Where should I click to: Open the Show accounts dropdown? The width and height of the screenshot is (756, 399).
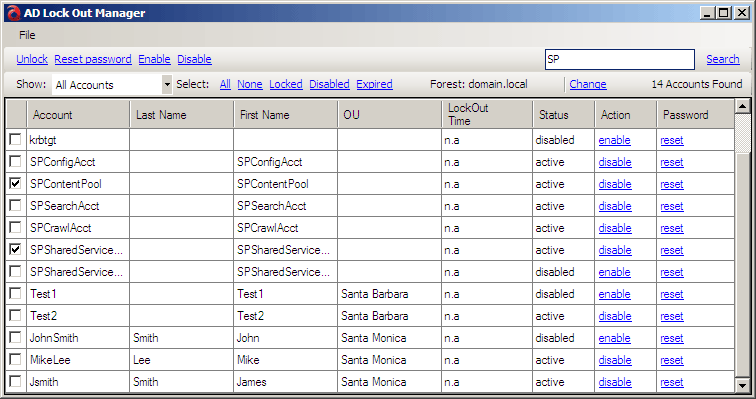coord(166,85)
